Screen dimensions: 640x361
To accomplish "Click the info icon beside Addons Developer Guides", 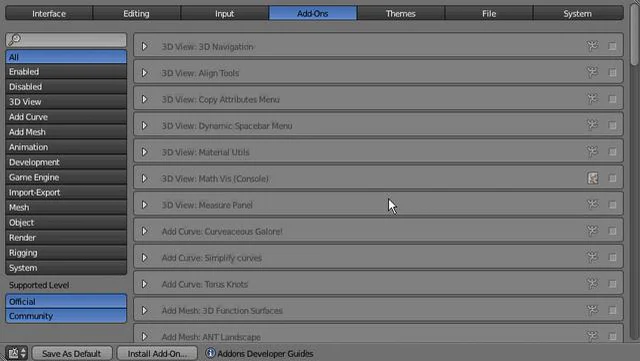I will pyautogui.click(x=210, y=353).
